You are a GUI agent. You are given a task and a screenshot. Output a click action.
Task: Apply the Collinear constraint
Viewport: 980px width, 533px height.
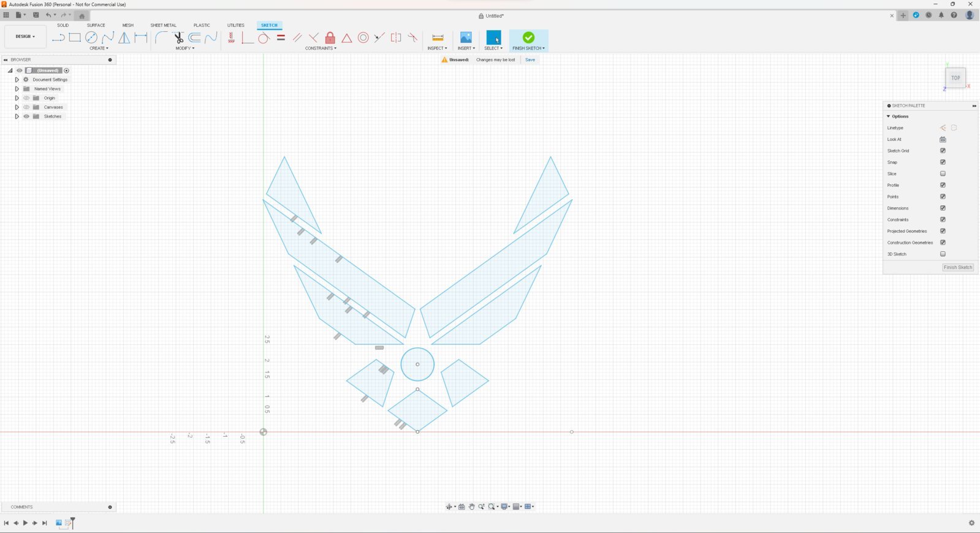[x=380, y=38]
